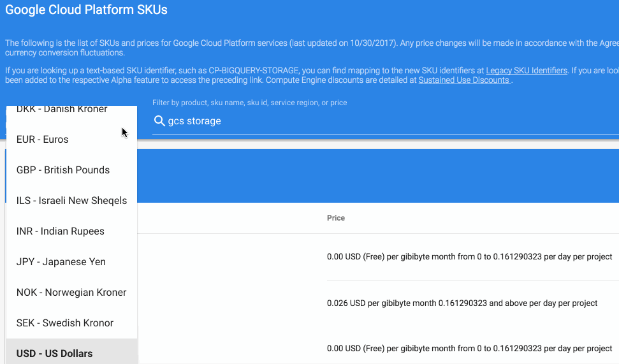Click the 0.026 USD per gibibyte price row
Screen dimensions: 619x364
[462, 303]
